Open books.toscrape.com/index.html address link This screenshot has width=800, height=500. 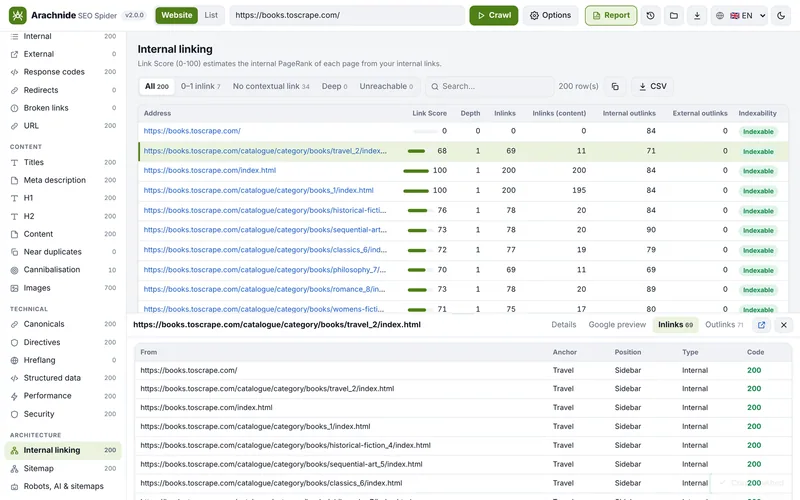(x=210, y=170)
